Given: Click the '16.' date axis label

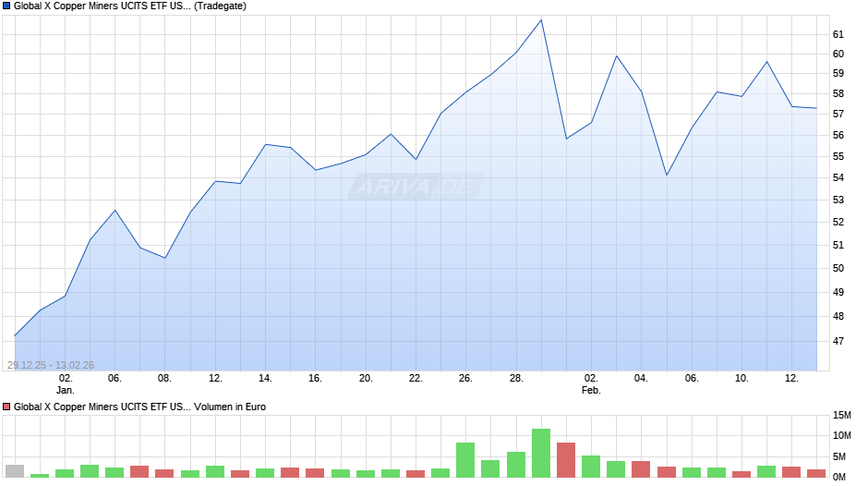Looking at the screenshot, I should coord(315,378).
